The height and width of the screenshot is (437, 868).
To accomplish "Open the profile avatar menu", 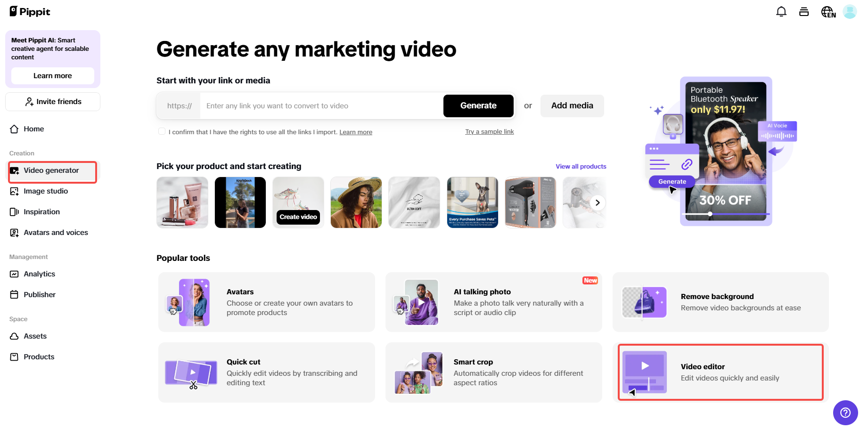I will coord(850,11).
